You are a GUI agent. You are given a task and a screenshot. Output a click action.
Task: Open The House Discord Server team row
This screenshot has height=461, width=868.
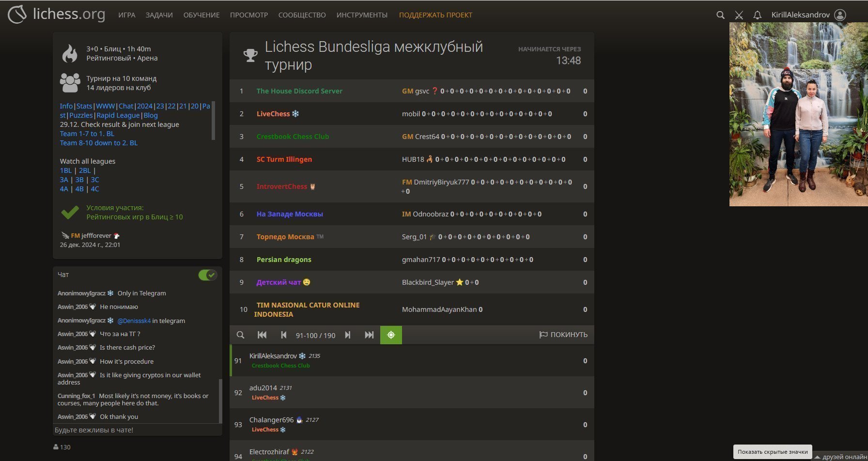click(x=412, y=91)
